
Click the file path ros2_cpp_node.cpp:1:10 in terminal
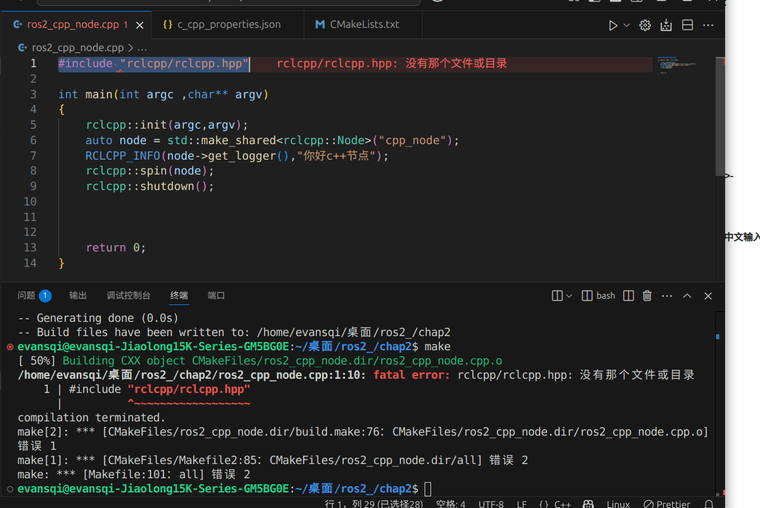[191, 375]
